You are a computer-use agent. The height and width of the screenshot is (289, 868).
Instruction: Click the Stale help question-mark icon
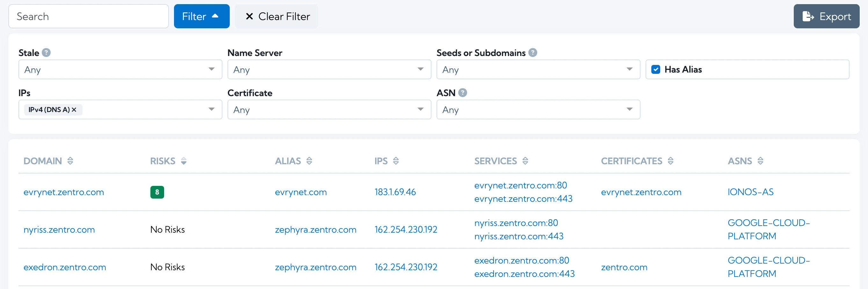coord(46,53)
